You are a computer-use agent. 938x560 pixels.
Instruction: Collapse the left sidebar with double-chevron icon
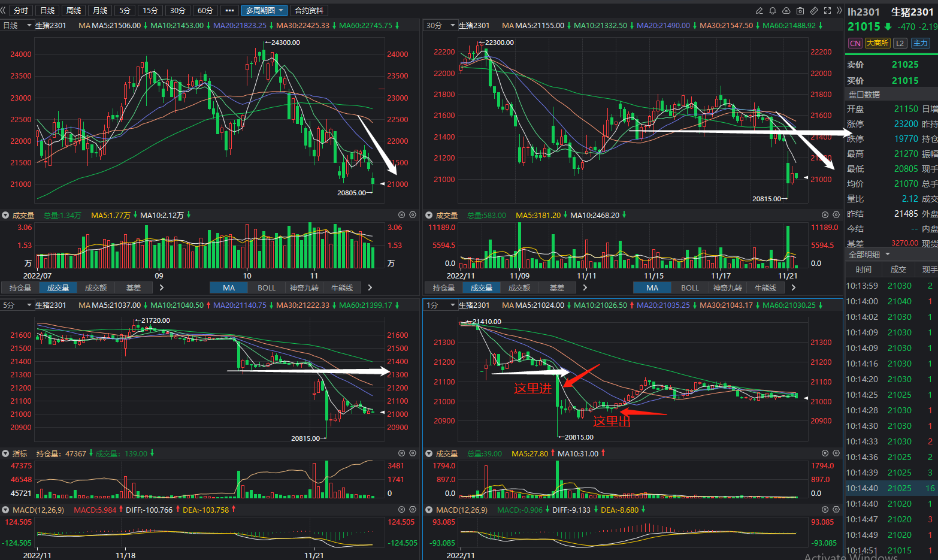click(4, 10)
